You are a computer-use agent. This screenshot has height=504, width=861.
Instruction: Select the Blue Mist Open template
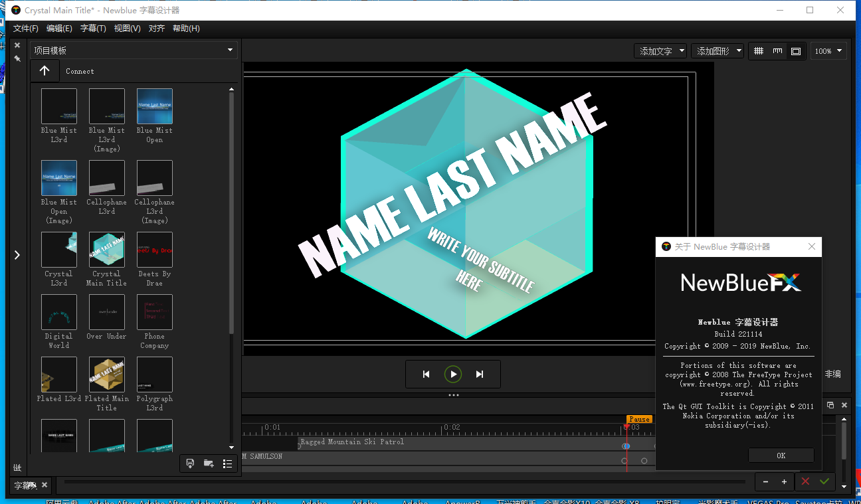(x=155, y=116)
